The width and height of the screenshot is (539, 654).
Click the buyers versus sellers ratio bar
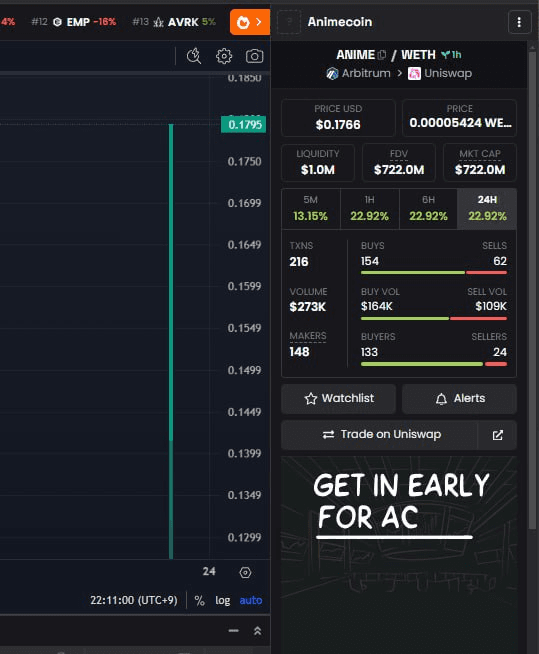click(434, 364)
